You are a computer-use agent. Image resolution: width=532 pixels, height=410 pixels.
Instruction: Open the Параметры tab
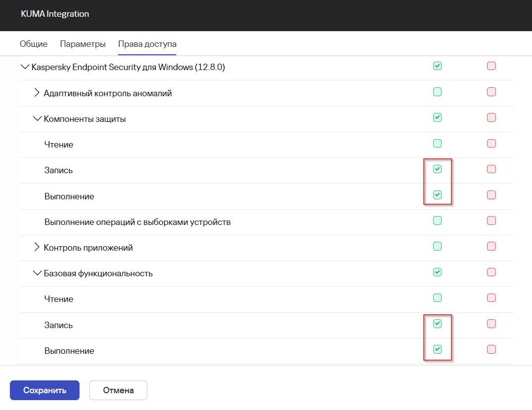(83, 44)
